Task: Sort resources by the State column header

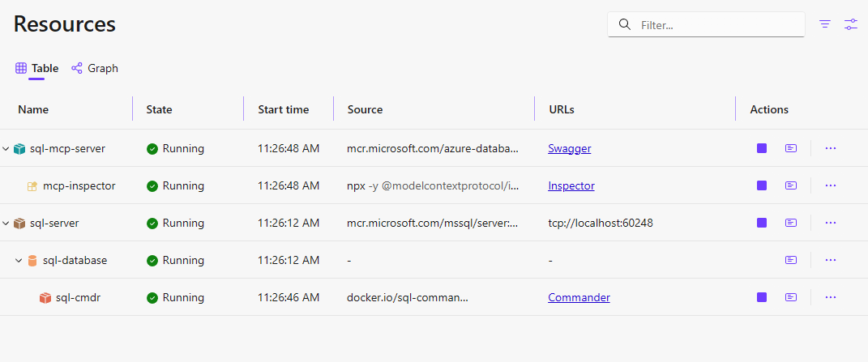Action: [159, 109]
